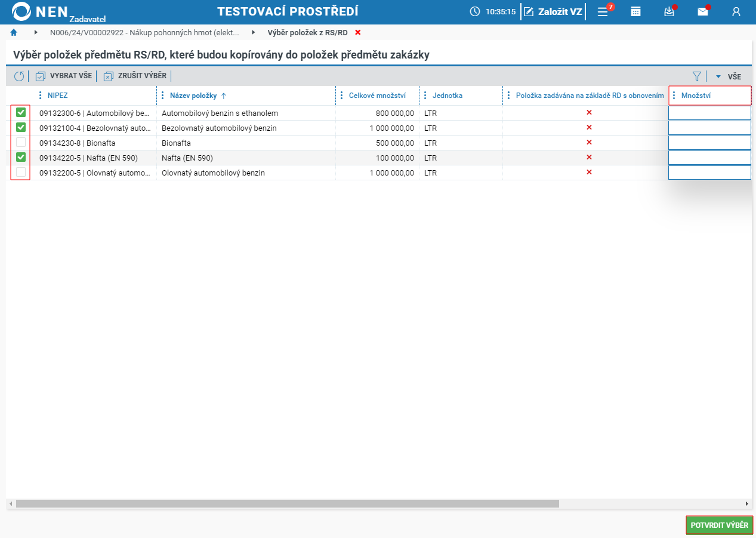Select the '800 000,00' quantity cell
The height and width of the screenshot is (538, 756).
(377, 113)
